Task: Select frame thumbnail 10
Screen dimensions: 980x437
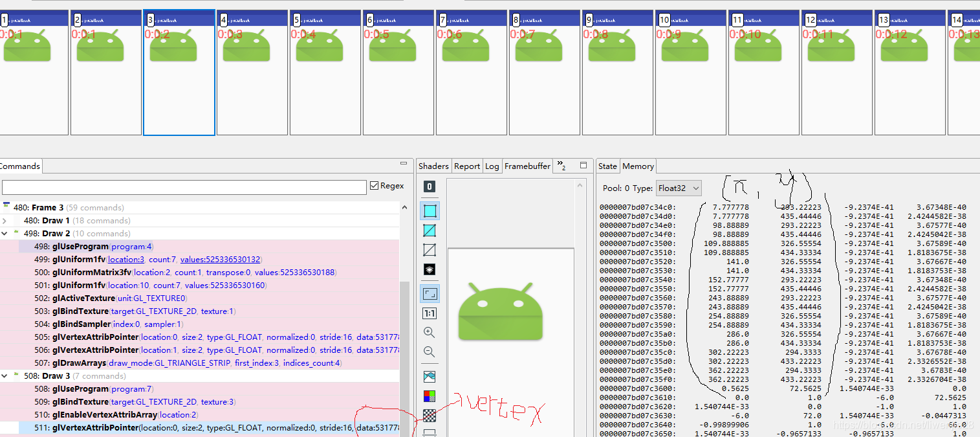Action: tap(690, 73)
